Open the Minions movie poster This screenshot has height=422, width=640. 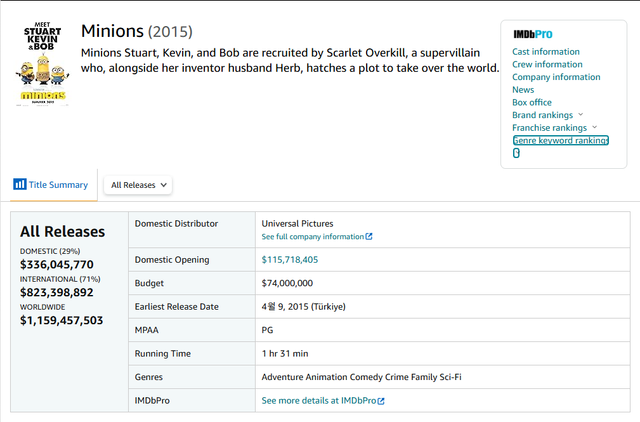click(44, 62)
